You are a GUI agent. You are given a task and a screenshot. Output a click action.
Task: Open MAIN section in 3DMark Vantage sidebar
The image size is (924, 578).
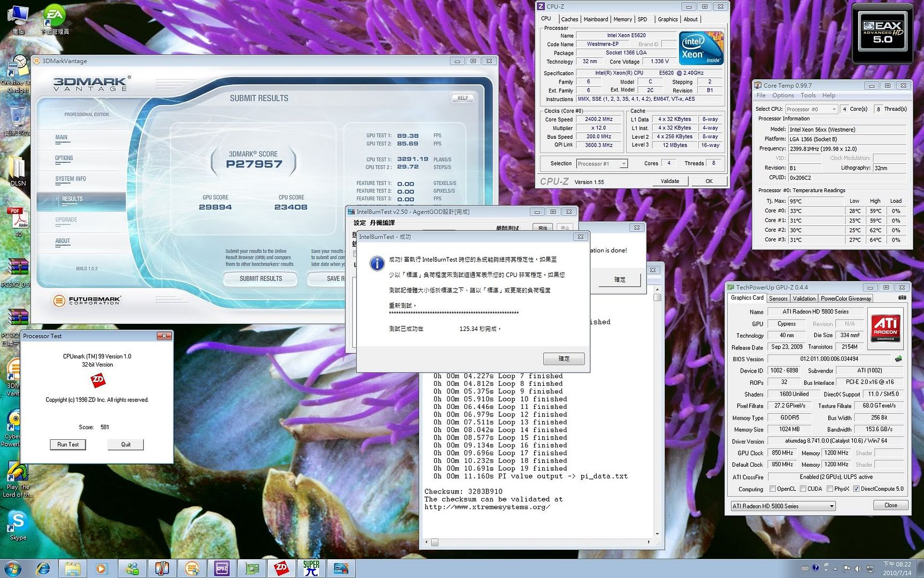pyautogui.click(x=61, y=138)
